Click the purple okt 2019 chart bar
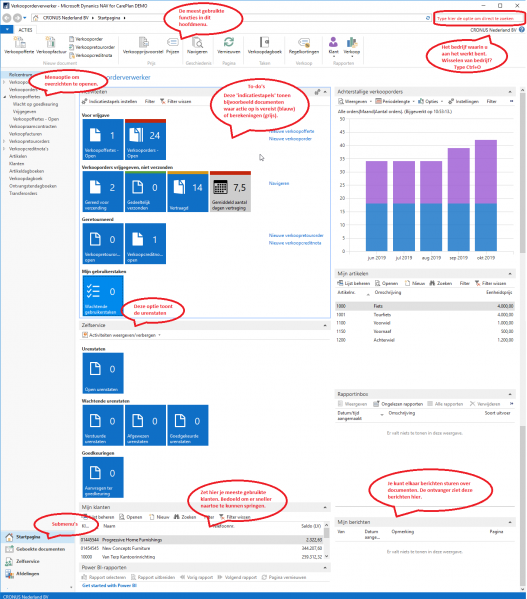This screenshot has height=599, width=527. 486,172
